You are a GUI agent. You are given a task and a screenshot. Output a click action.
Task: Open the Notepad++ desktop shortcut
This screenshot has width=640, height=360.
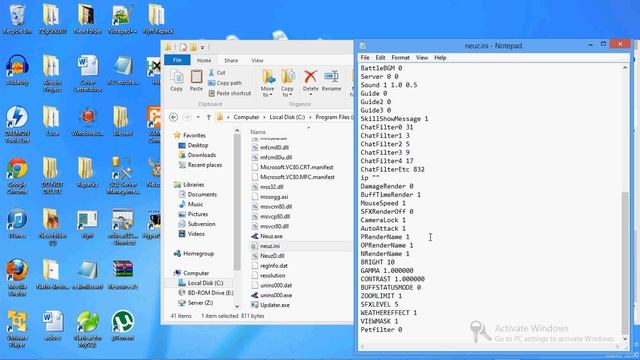pyautogui.click(x=122, y=19)
